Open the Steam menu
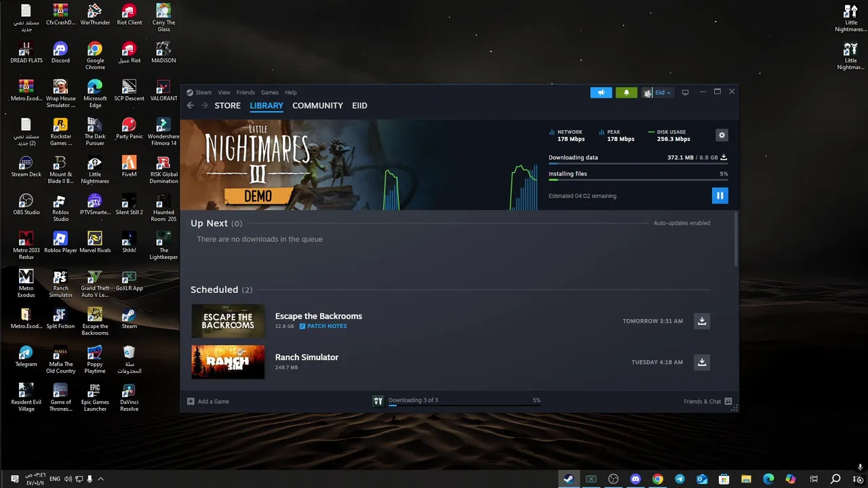This screenshot has height=488, width=868. tap(203, 92)
